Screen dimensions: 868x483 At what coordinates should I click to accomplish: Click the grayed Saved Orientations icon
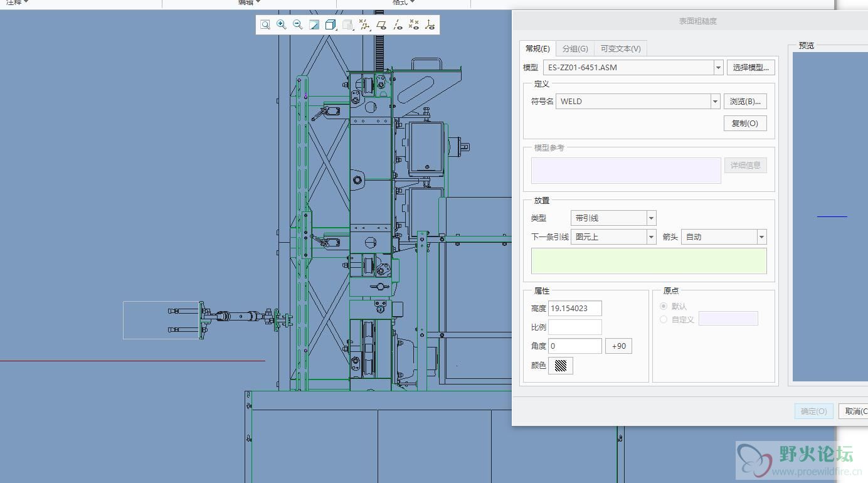pos(347,24)
